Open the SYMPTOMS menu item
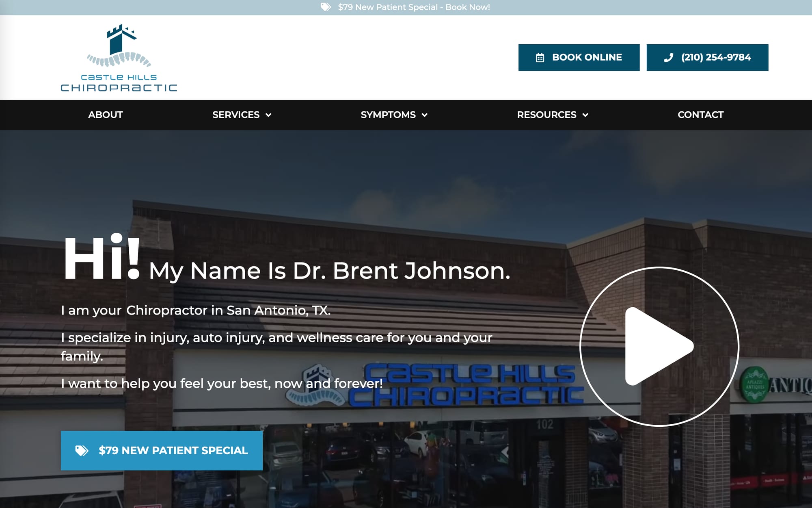The height and width of the screenshot is (508, 812). pyautogui.click(x=388, y=115)
